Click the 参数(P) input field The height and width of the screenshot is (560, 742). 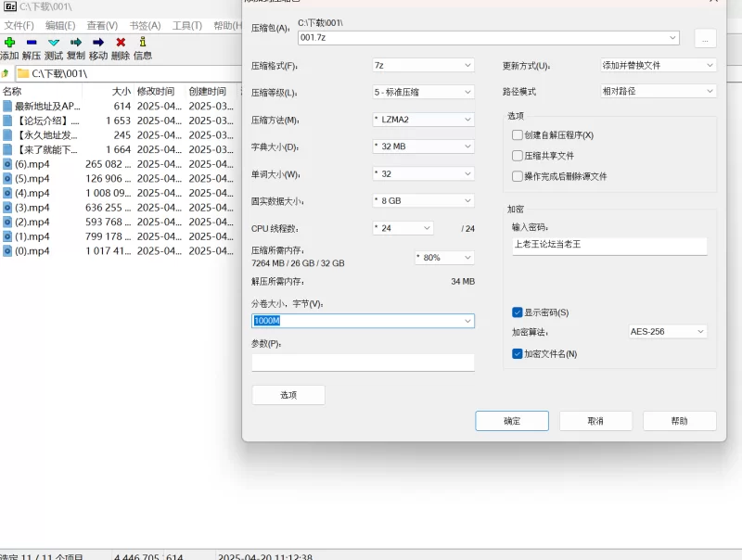coord(363,363)
